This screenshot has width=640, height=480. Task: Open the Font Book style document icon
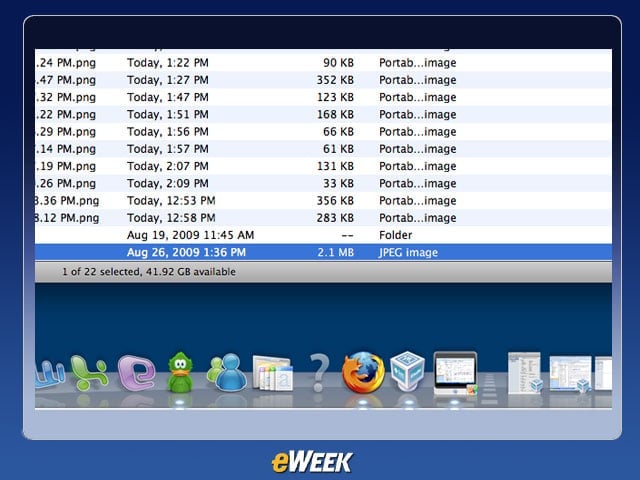click(273, 373)
